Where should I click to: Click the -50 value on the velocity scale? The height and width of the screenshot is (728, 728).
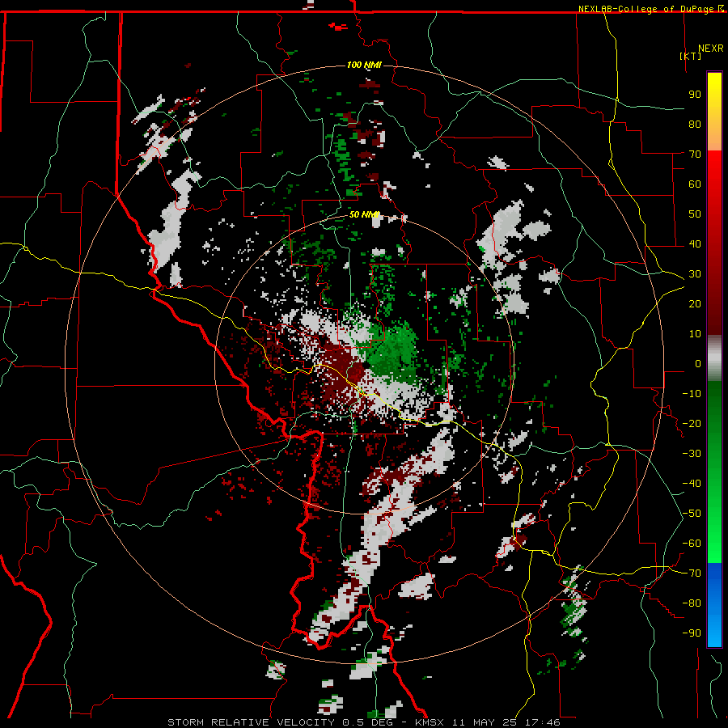pos(692,514)
